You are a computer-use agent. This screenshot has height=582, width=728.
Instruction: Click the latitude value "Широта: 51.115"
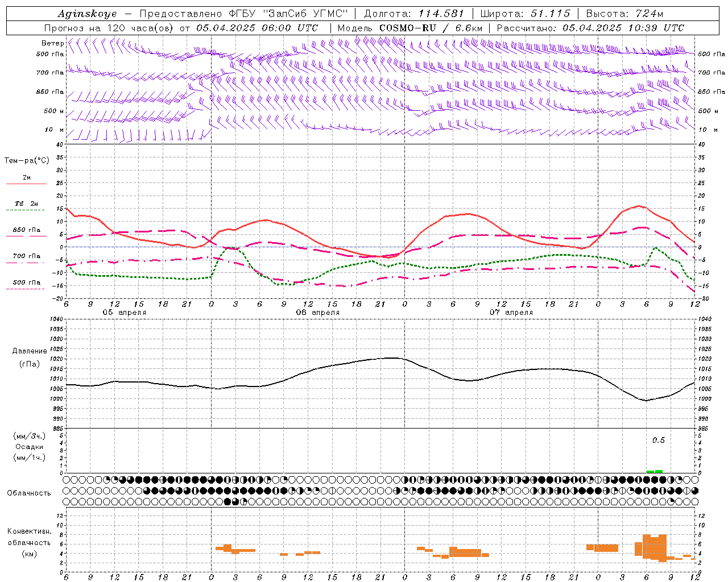coord(525,14)
